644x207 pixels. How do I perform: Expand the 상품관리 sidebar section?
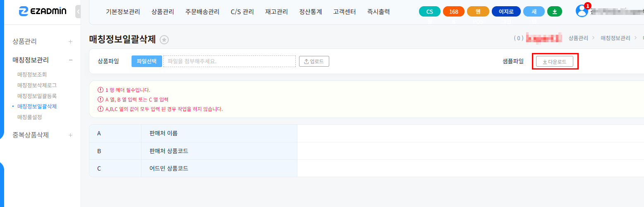point(71,41)
